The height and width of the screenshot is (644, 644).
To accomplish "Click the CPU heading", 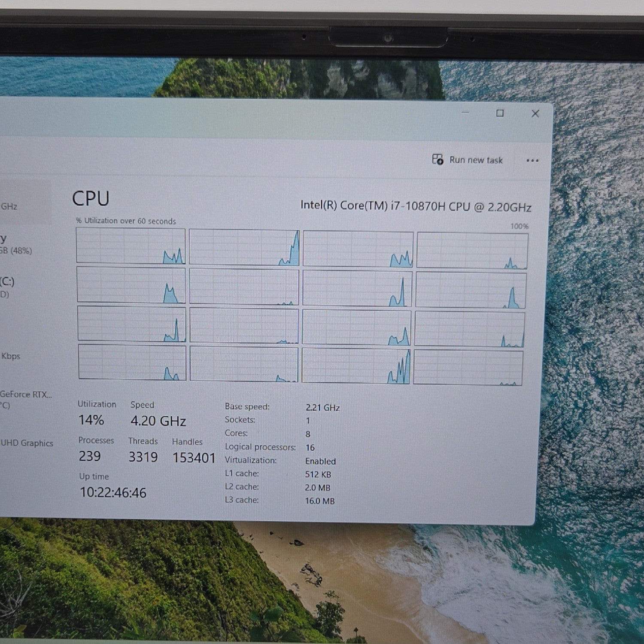I will [x=91, y=198].
